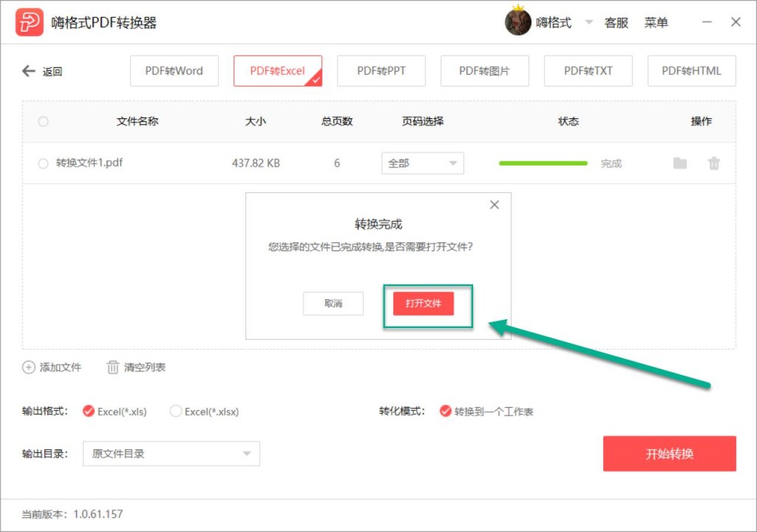Click the 437.82 KB size cell
This screenshot has width=757, height=532.
pos(256,163)
